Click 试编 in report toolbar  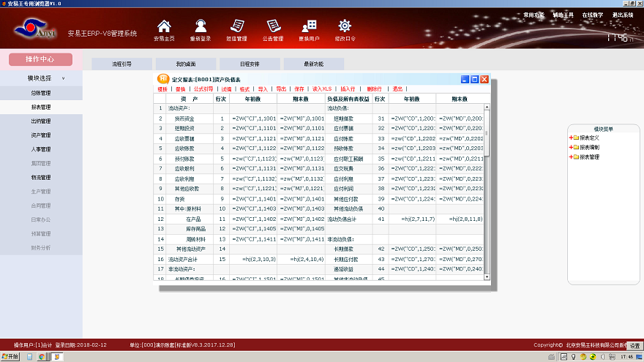pos(226,89)
